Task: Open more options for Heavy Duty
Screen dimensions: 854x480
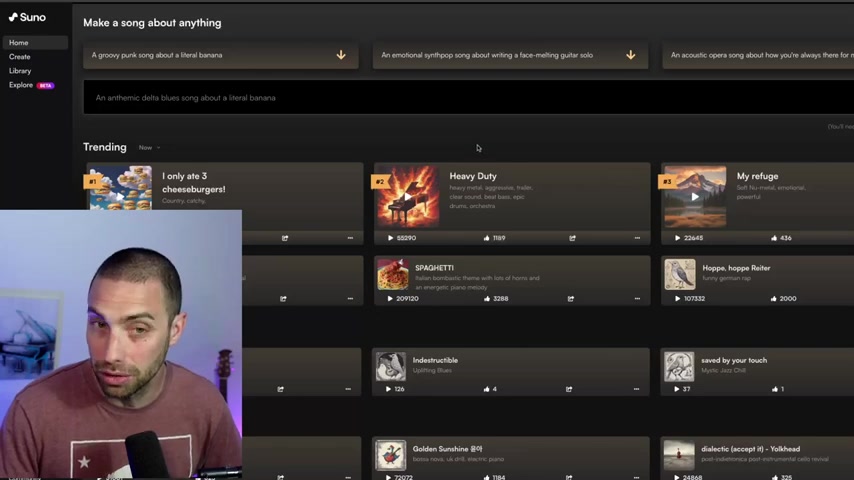Action: coord(637,238)
